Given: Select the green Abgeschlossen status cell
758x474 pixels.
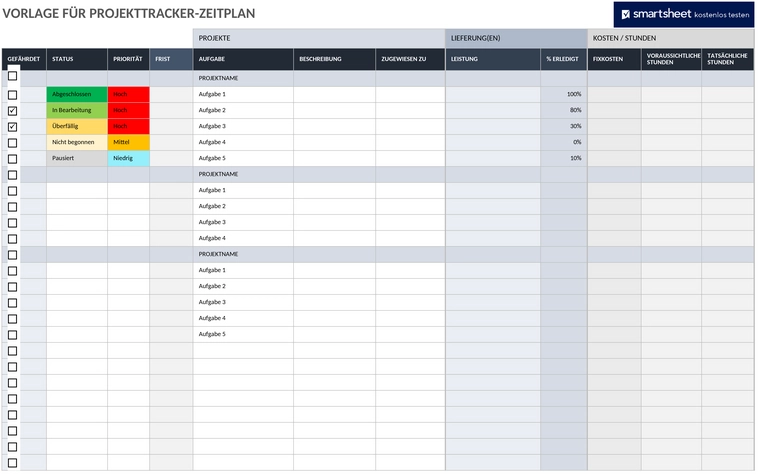Looking at the screenshot, I should (77, 95).
